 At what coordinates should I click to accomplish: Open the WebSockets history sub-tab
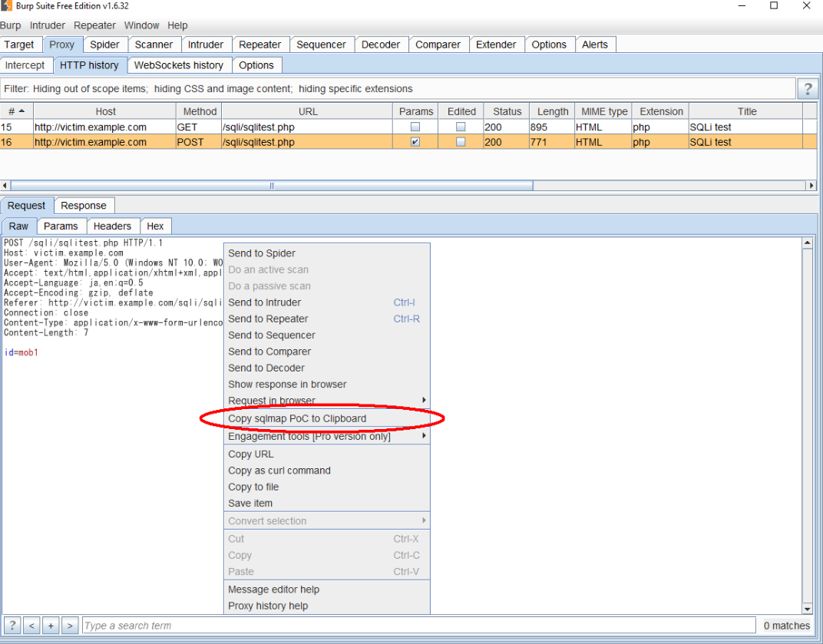tap(178, 65)
